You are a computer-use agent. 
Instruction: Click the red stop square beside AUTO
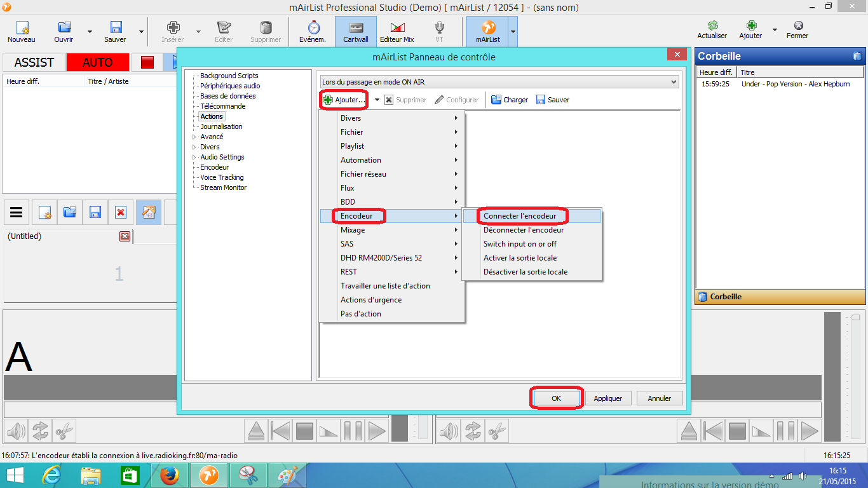[147, 62]
